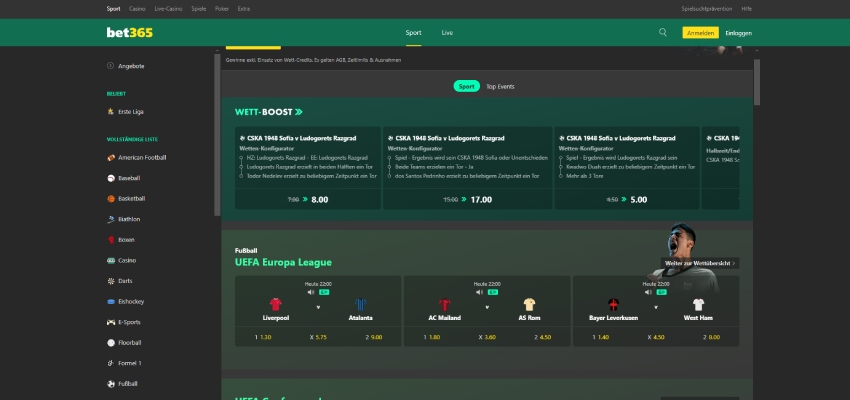Click the yellow Anmelden button

click(700, 33)
